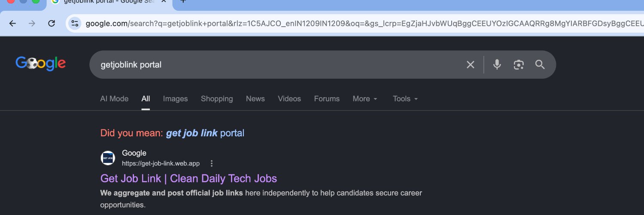Image resolution: width=644 pixels, height=215 pixels.
Task: Click the https://get-job-link.web.app URL text
Action: [x=161, y=163]
